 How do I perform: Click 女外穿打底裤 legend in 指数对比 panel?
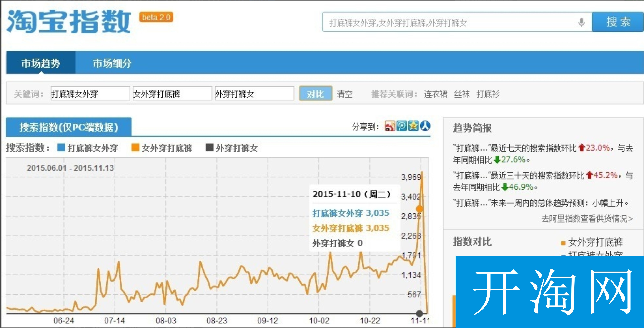(592, 242)
